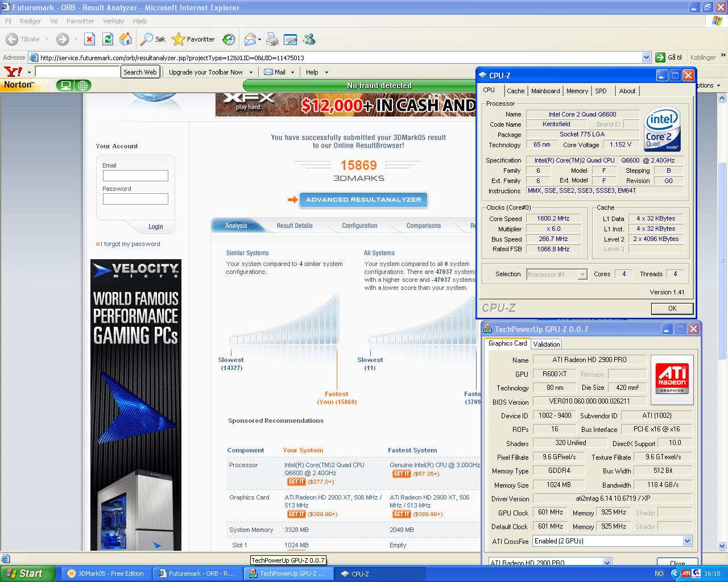Switch to CPU-Z SPD tab
Viewport: 728px width, 582px height.
point(601,91)
